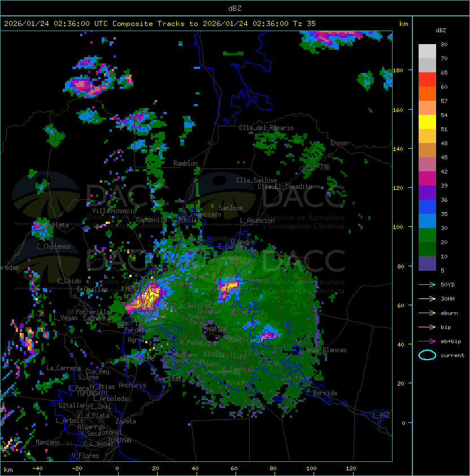Click the C_Chilenos place label
Image resolution: width=470 pixels, height=476 pixels.
(54, 246)
